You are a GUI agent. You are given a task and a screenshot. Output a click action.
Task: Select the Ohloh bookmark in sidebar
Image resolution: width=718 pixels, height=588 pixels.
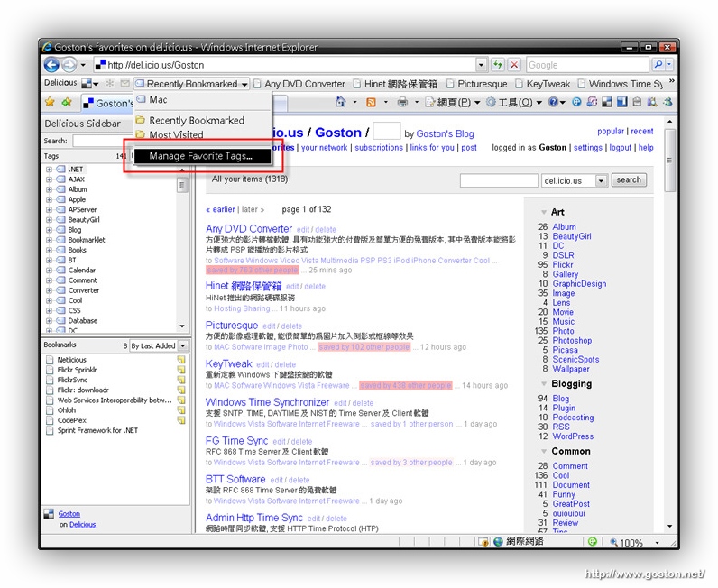[67, 410]
